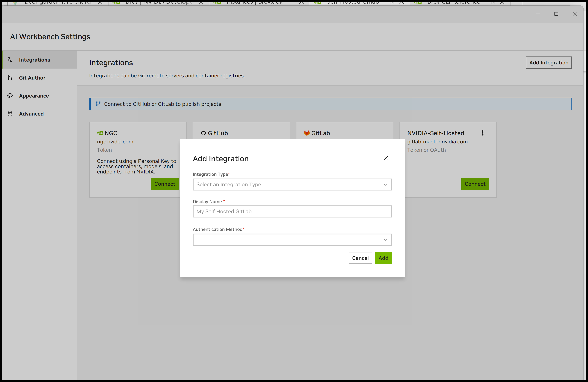Click the ngc.nvidia.com text
588x382 pixels.
(115, 142)
